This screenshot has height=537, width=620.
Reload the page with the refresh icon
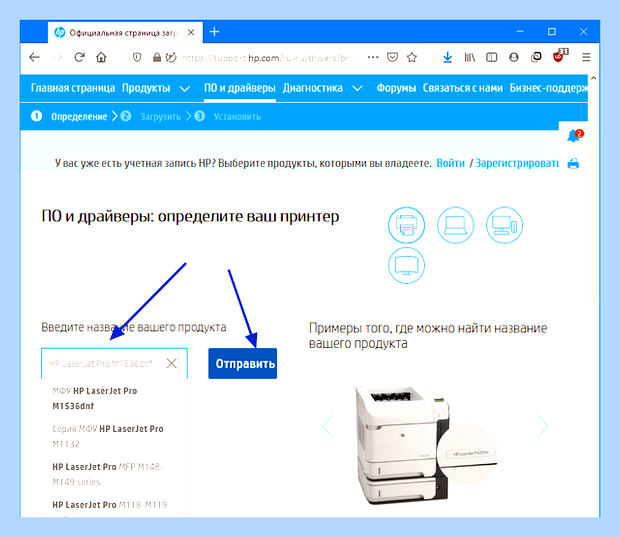coord(79,58)
